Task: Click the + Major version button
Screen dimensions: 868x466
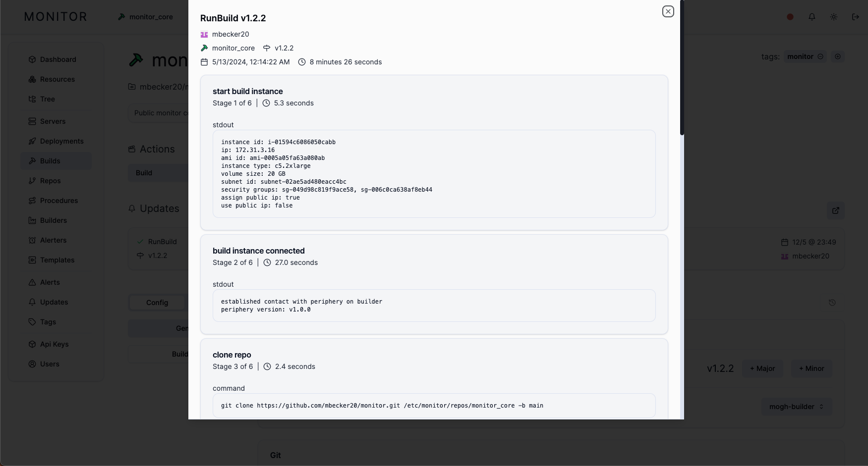Action: click(762, 368)
